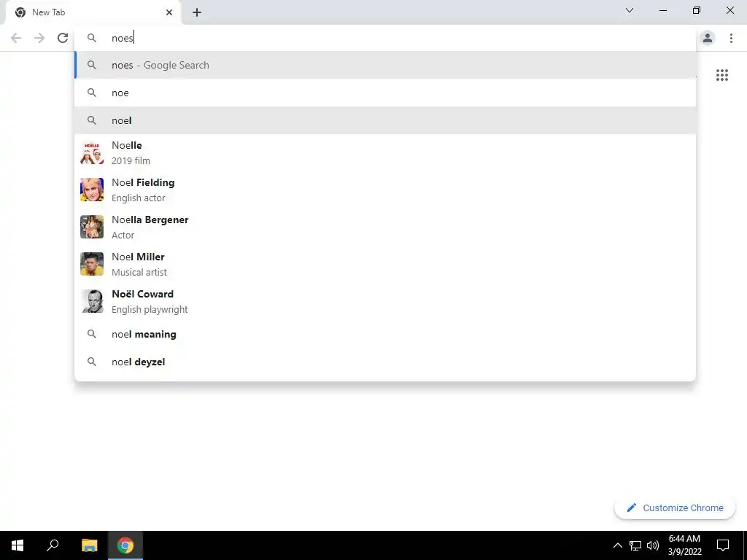Open the tab search chevron
The height and width of the screenshot is (560, 747).
tap(630, 10)
